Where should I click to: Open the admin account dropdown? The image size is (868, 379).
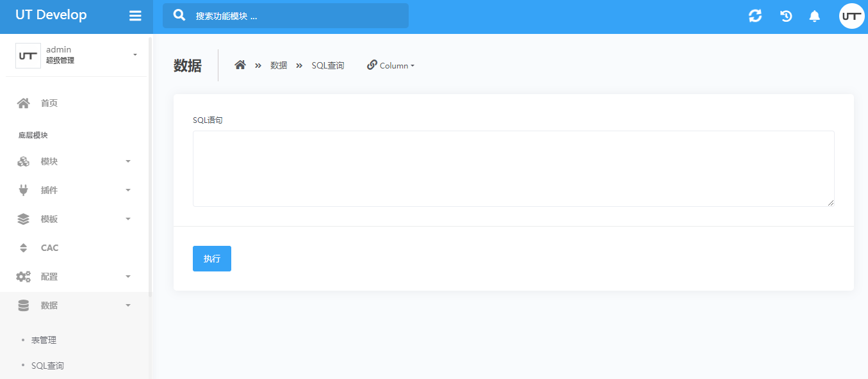pyautogui.click(x=77, y=55)
